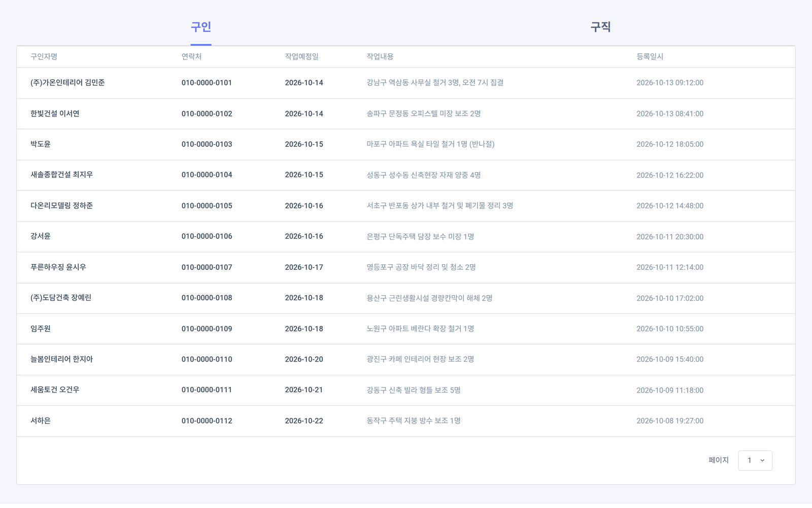Viewport: 812px width, 508px height.
Task: Click 다온리모델링 정하준 name cell
Action: click(x=61, y=206)
